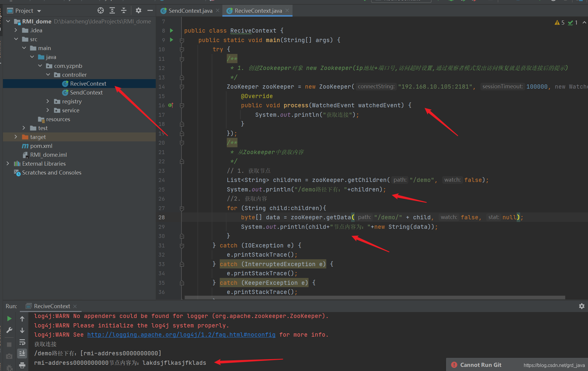Open pom.xml in project tree
588x371 pixels.
pyautogui.click(x=41, y=146)
